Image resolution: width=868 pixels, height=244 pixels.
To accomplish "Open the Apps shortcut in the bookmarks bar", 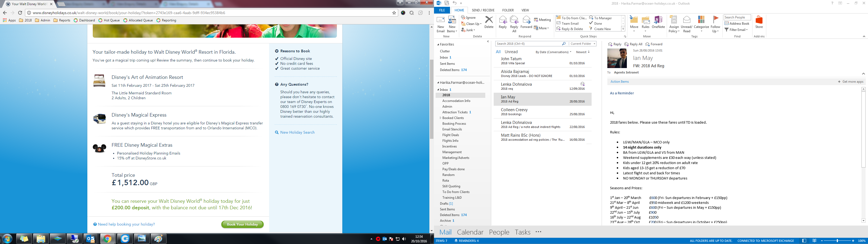I will point(9,20).
